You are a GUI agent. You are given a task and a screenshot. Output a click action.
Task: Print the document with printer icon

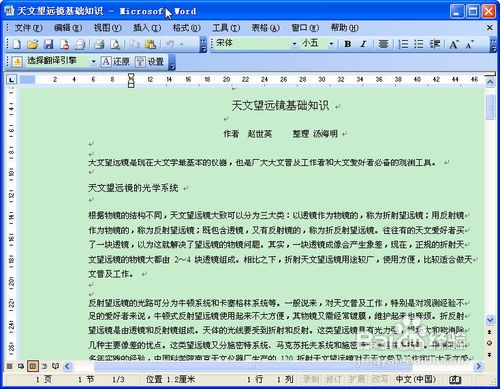tap(99, 44)
